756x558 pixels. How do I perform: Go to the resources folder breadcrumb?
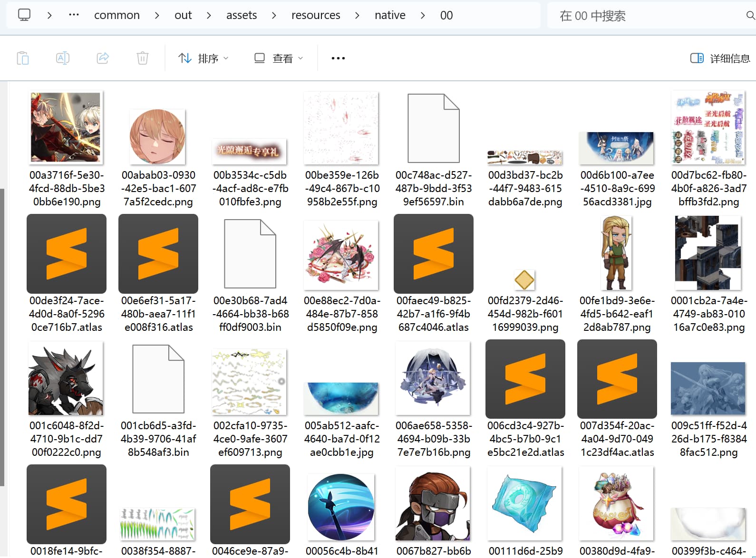point(316,15)
